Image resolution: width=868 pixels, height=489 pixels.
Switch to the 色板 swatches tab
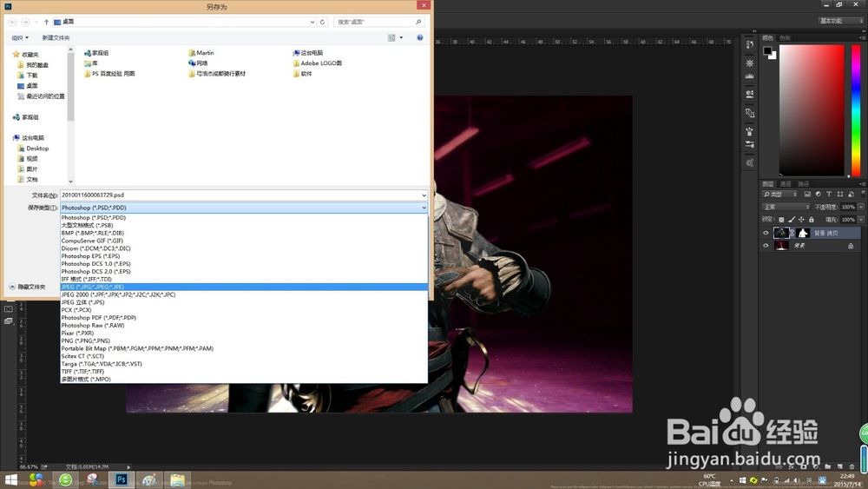(x=785, y=38)
